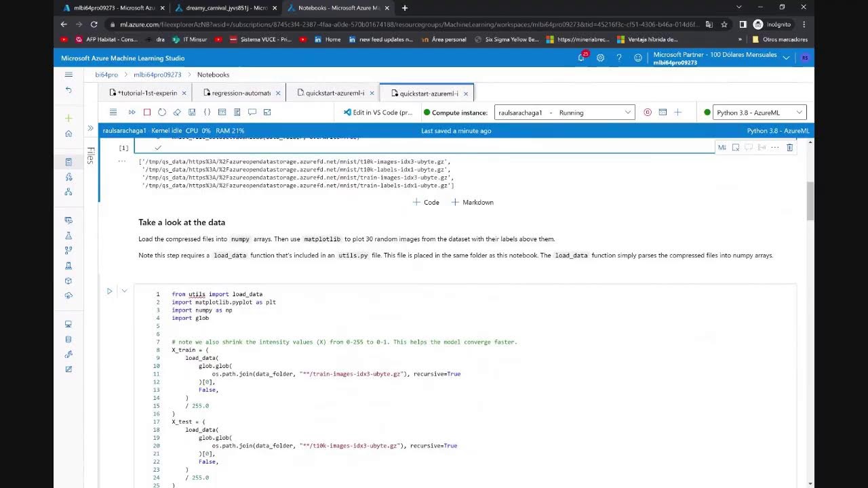The image size is (868, 488).
Task: Open Pipelines icon in sidebar
Action: pos(68,250)
